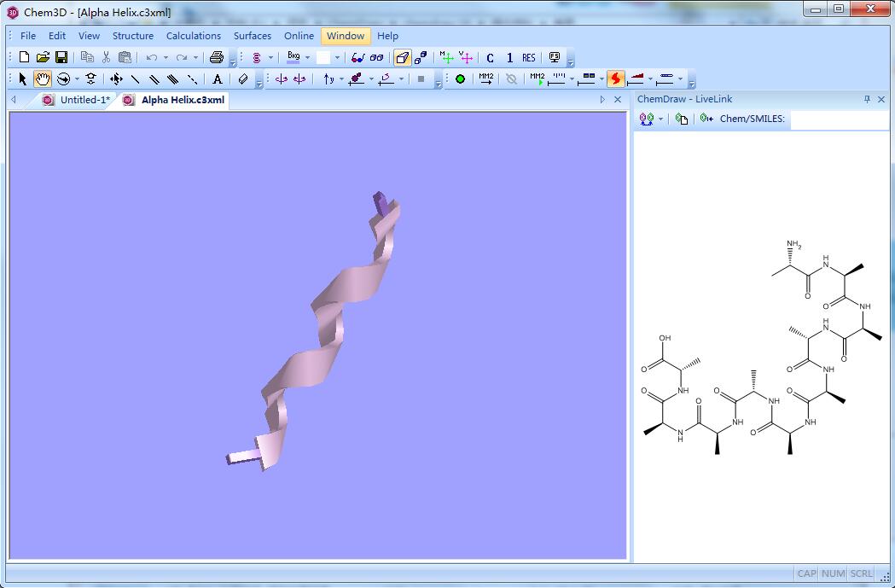The width and height of the screenshot is (895, 588).
Task: Open the Rotate tool dropdown arrow
Action: pyautogui.click(x=76, y=79)
